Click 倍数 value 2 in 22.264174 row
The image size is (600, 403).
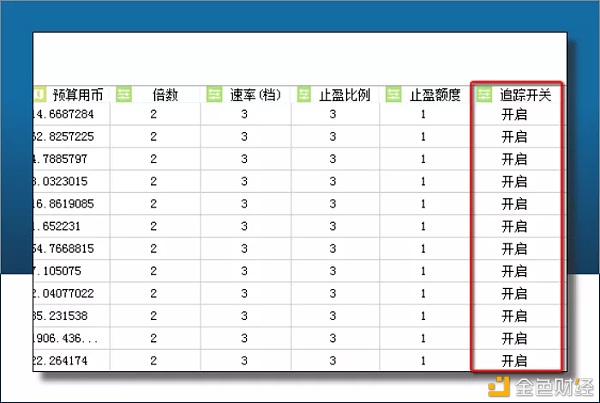coord(153,361)
